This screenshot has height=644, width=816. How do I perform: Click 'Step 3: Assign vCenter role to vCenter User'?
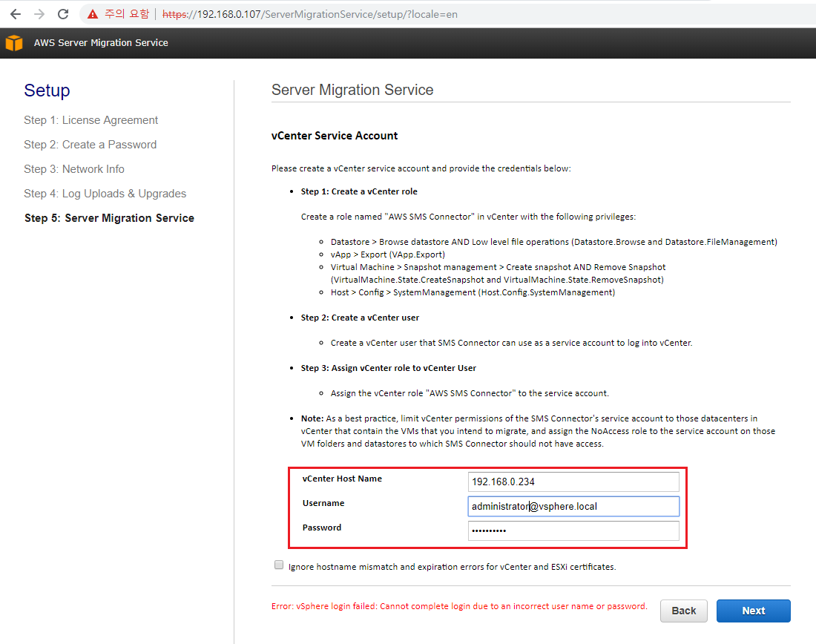point(388,368)
